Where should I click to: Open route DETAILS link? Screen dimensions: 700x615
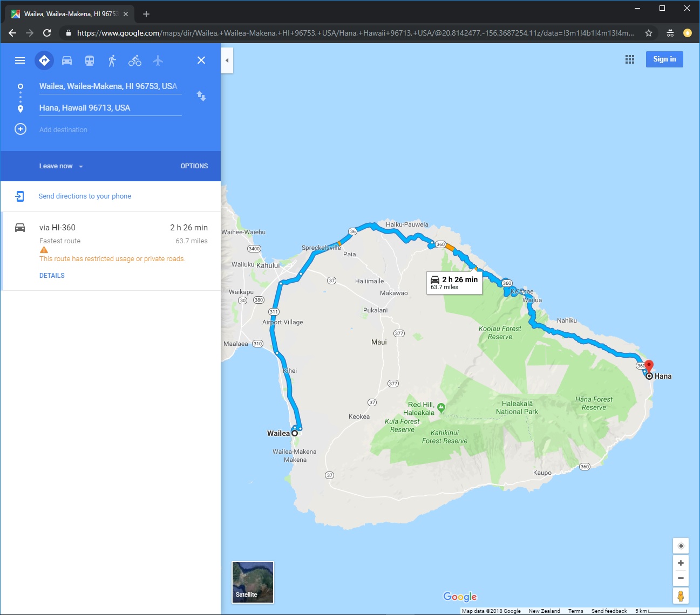tap(52, 276)
